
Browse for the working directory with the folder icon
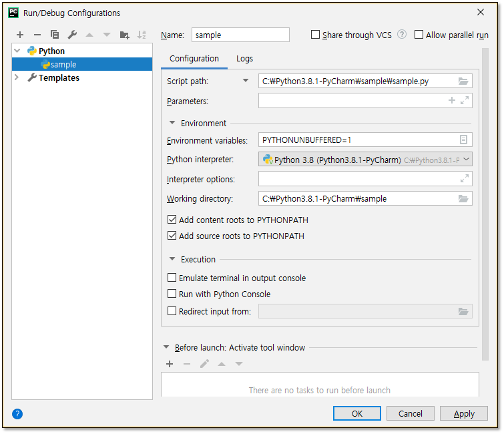click(463, 199)
